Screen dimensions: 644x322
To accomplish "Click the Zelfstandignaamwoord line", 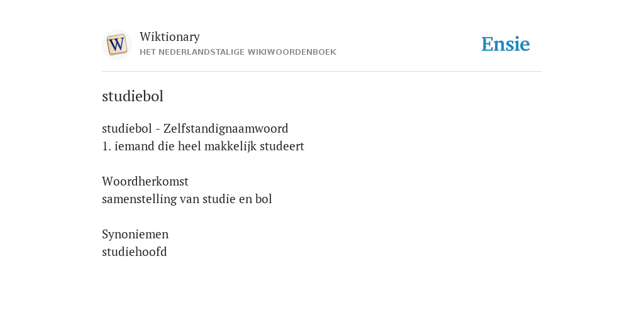I will pos(195,128).
